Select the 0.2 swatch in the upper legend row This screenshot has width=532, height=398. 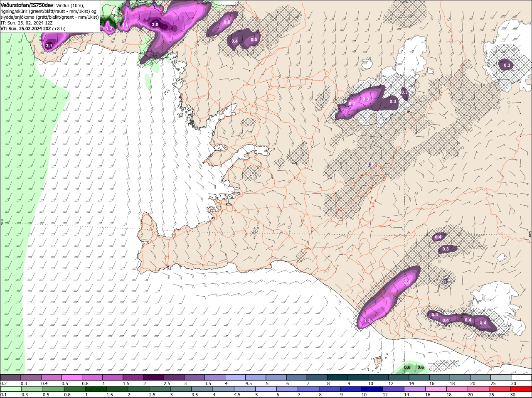[10, 377]
